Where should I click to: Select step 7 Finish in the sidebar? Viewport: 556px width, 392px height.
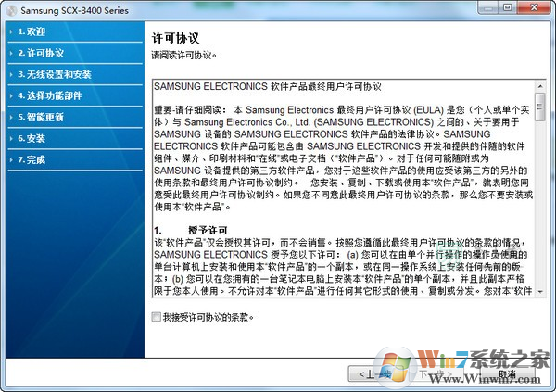point(75,159)
